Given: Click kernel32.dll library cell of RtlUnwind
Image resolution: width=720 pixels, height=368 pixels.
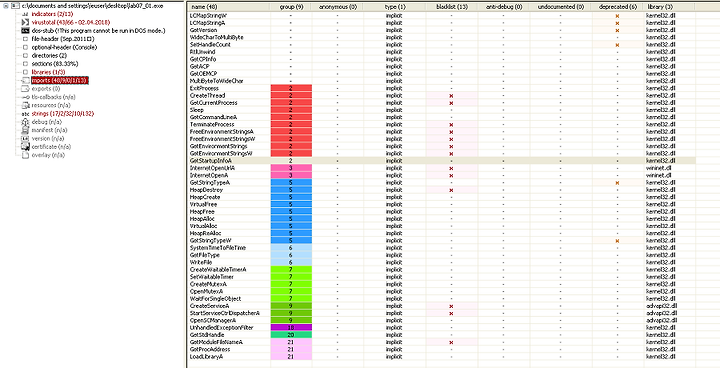Looking at the screenshot, I should [661, 52].
